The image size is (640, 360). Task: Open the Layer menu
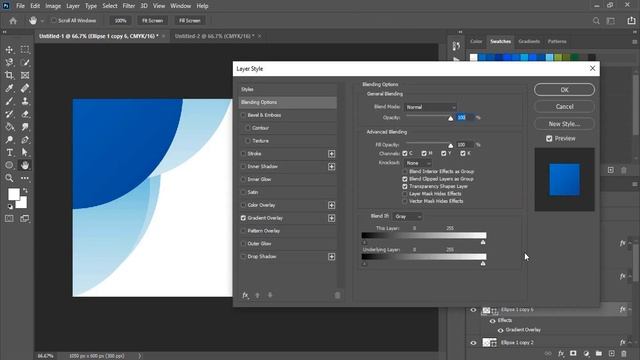click(x=73, y=6)
